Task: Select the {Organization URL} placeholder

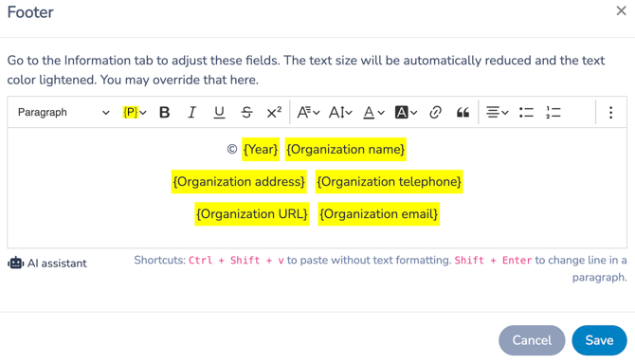Action: pos(252,214)
